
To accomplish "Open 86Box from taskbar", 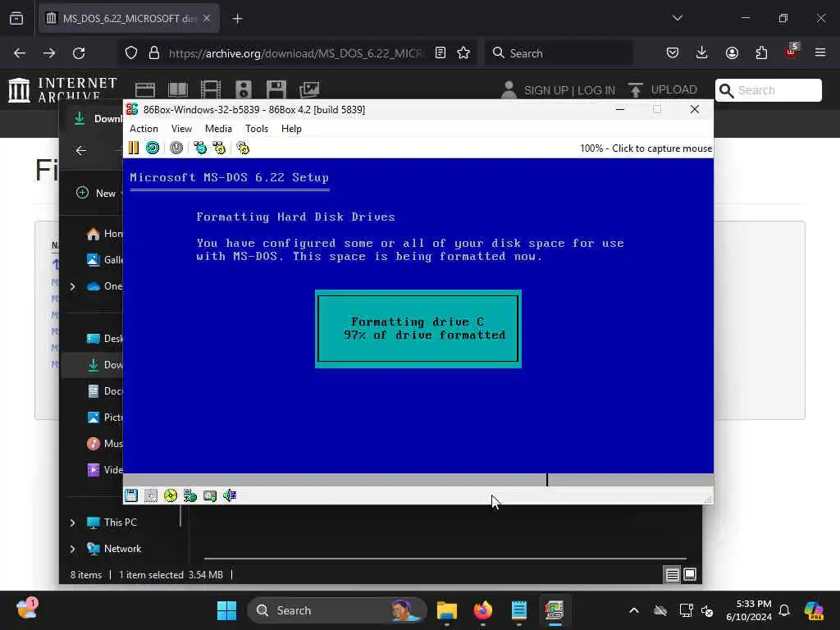I will (555, 610).
